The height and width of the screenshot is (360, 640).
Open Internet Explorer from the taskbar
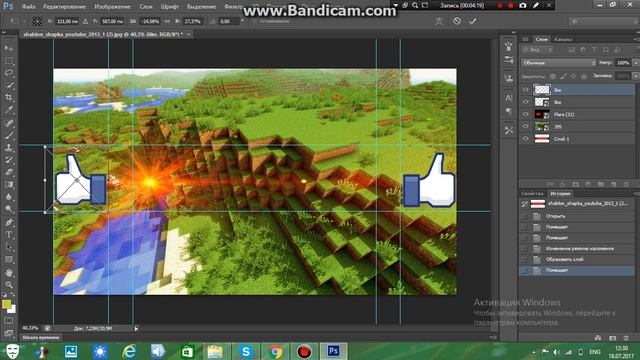[129, 351]
